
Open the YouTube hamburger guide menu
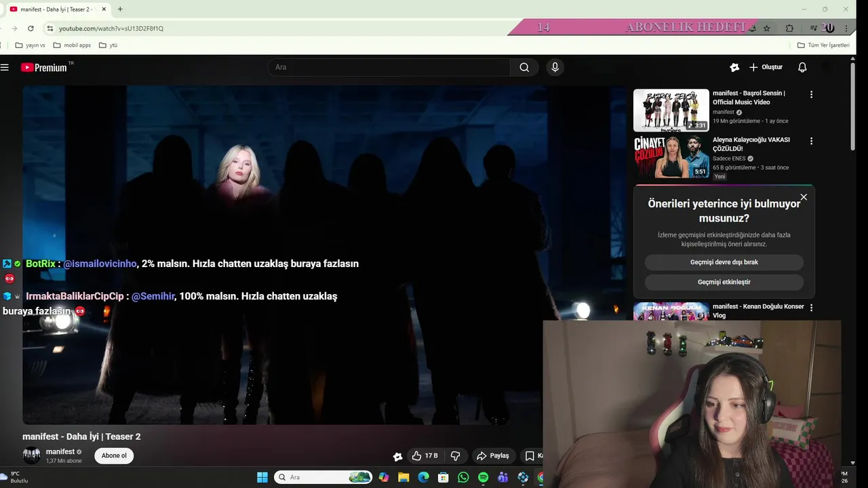point(5,67)
